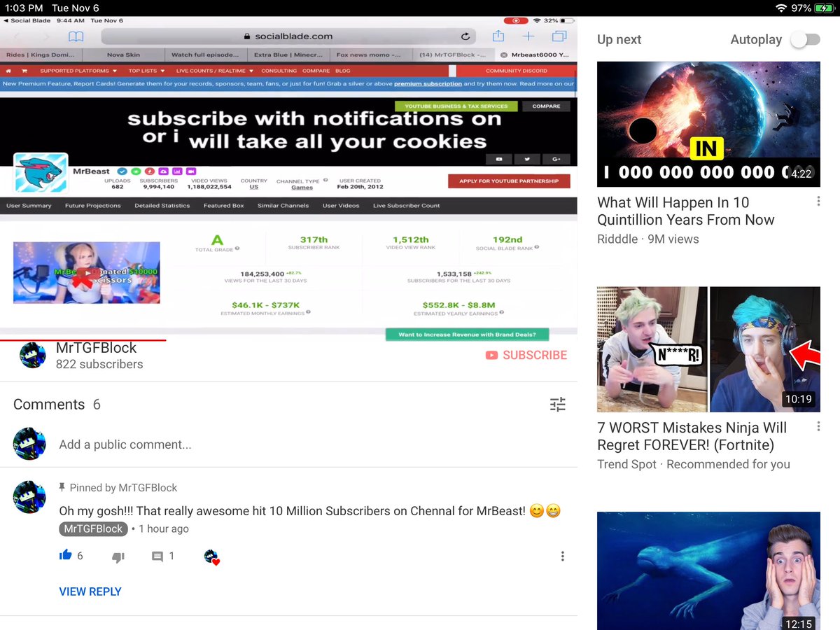Open the BLOG menu item
This screenshot has width=840, height=630.
click(342, 71)
